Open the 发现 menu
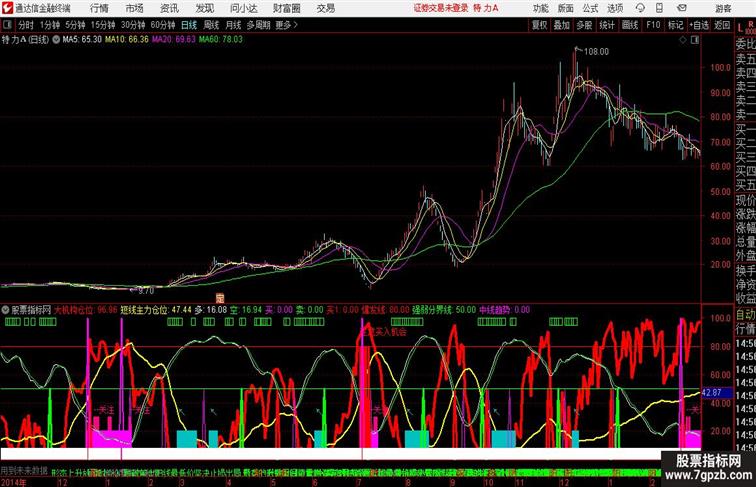This screenshot has height=487, width=756. 204,8
